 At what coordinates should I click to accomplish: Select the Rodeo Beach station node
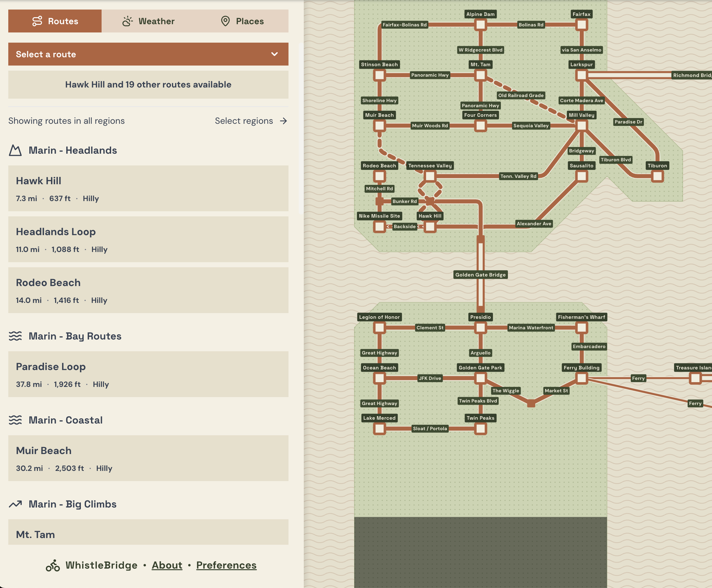[x=380, y=176]
